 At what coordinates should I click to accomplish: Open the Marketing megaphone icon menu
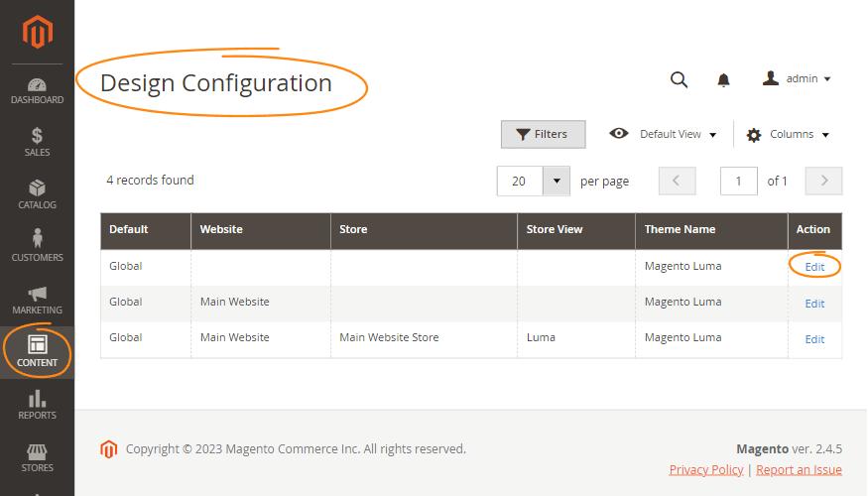coord(37,301)
